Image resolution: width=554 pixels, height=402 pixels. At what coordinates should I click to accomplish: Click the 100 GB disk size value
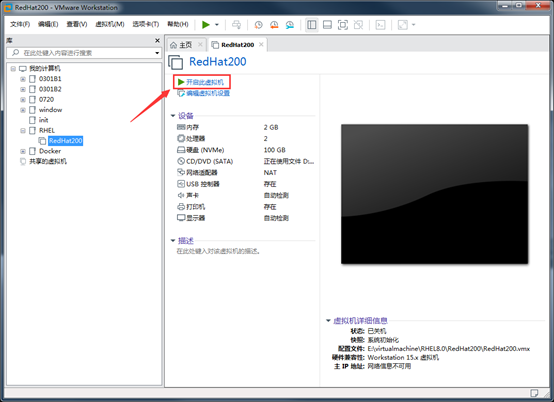coord(275,150)
